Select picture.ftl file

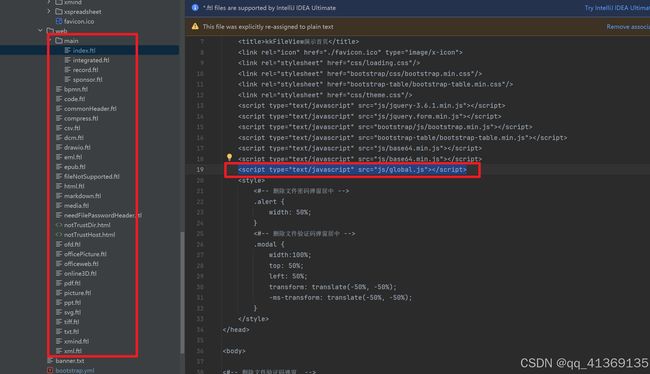(x=78, y=293)
